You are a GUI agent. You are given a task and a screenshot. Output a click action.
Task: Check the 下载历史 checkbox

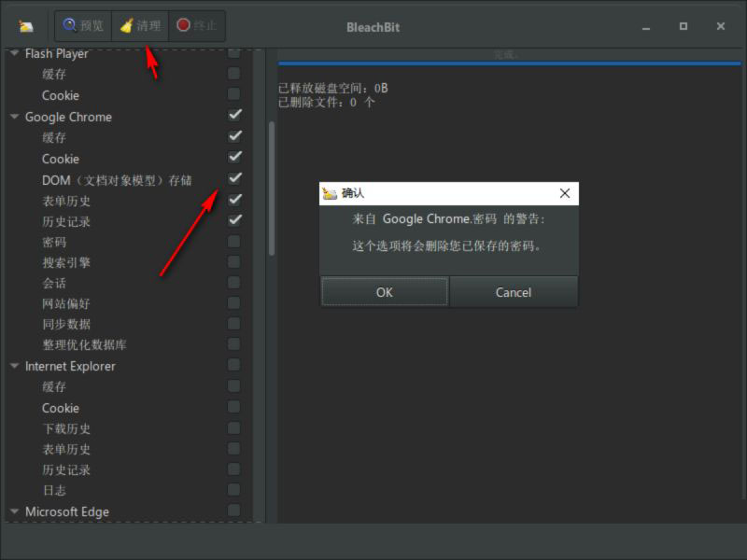click(x=233, y=427)
